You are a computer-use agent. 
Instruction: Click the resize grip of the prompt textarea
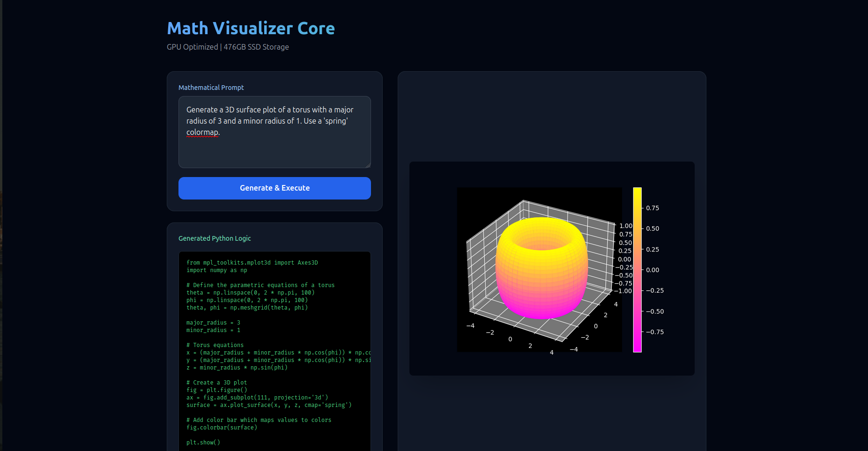[368, 165]
